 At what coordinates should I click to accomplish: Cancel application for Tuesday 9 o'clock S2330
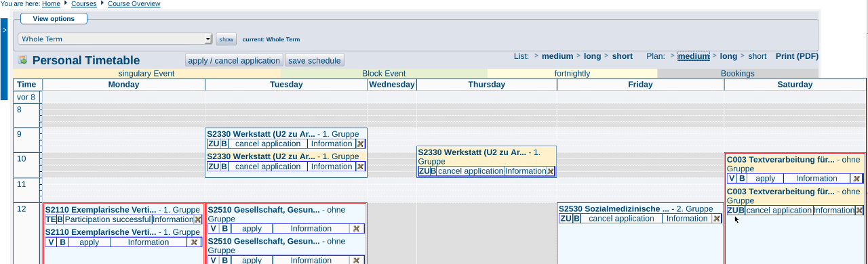tap(268, 144)
